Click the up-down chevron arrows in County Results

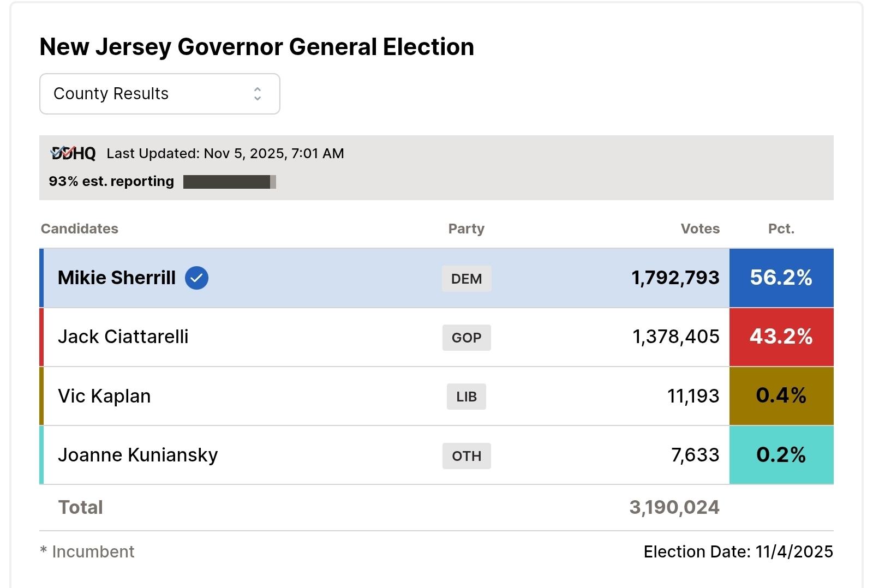(258, 94)
